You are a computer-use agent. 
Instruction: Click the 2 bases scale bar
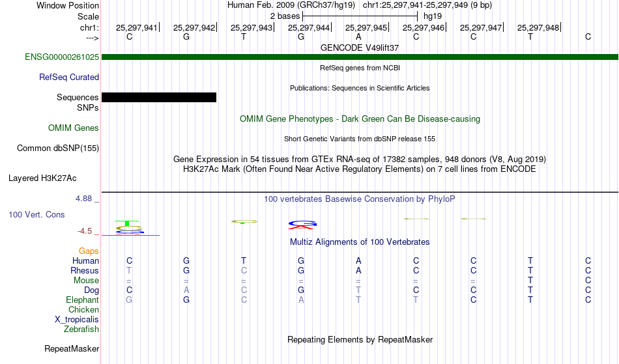click(x=360, y=16)
